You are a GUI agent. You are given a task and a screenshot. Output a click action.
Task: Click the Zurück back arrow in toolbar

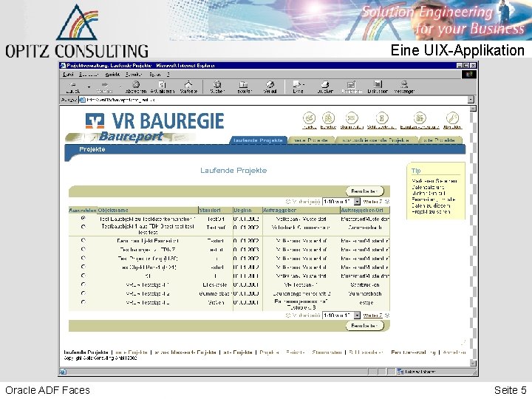pos(73,85)
